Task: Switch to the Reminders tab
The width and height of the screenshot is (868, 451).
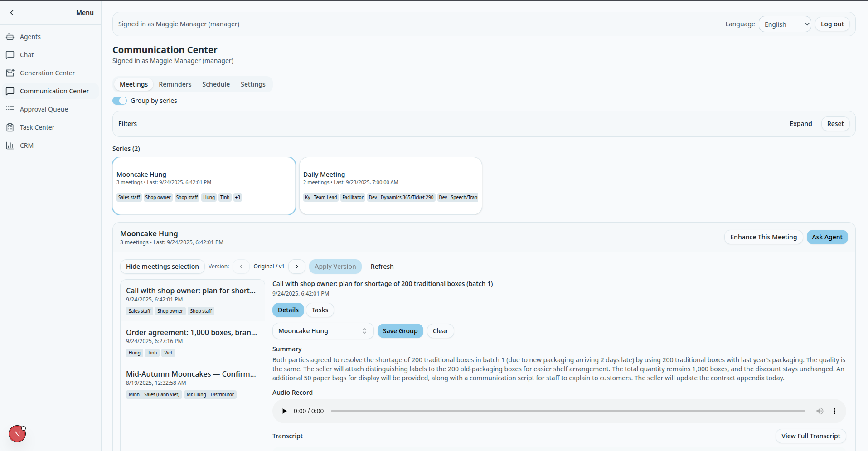Action: pyautogui.click(x=175, y=84)
